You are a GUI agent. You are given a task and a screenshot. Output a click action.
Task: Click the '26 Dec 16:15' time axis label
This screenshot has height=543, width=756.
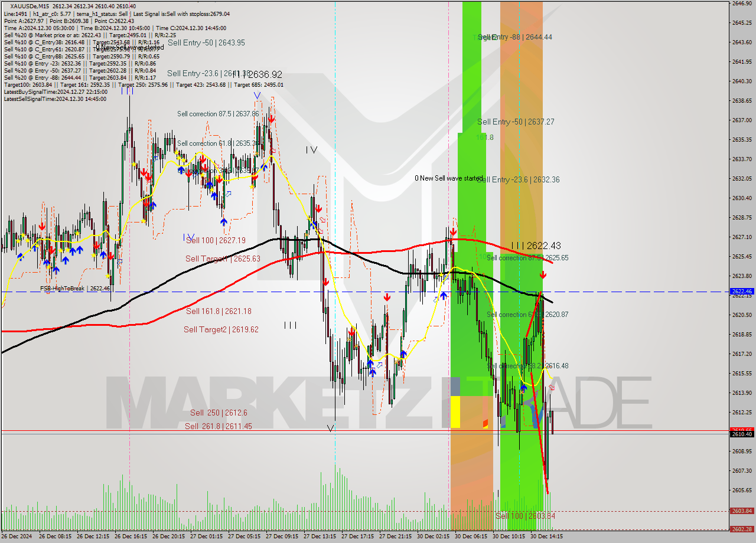131,537
